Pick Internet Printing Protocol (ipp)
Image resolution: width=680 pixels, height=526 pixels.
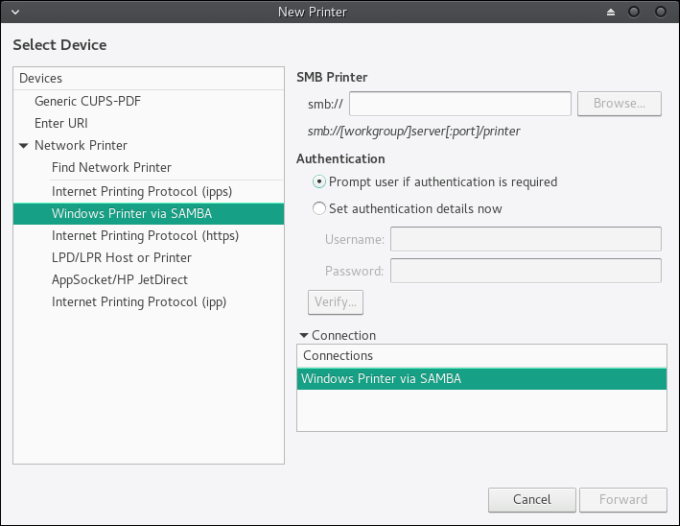coord(139,302)
